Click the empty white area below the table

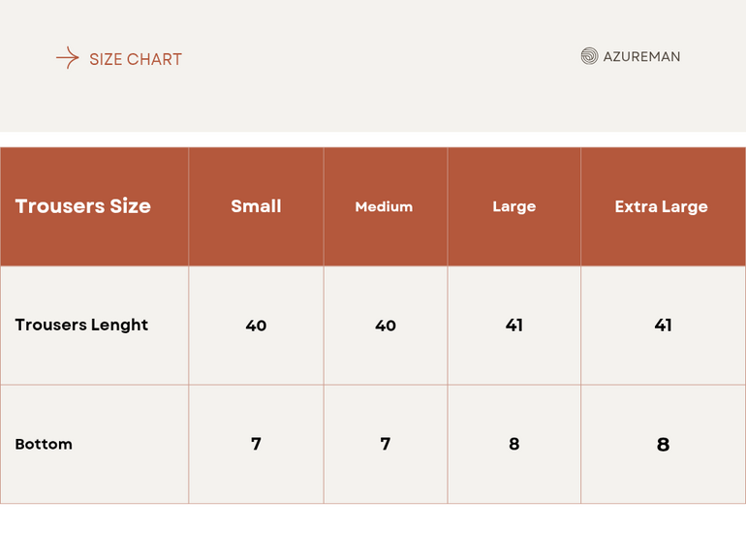point(373,532)
